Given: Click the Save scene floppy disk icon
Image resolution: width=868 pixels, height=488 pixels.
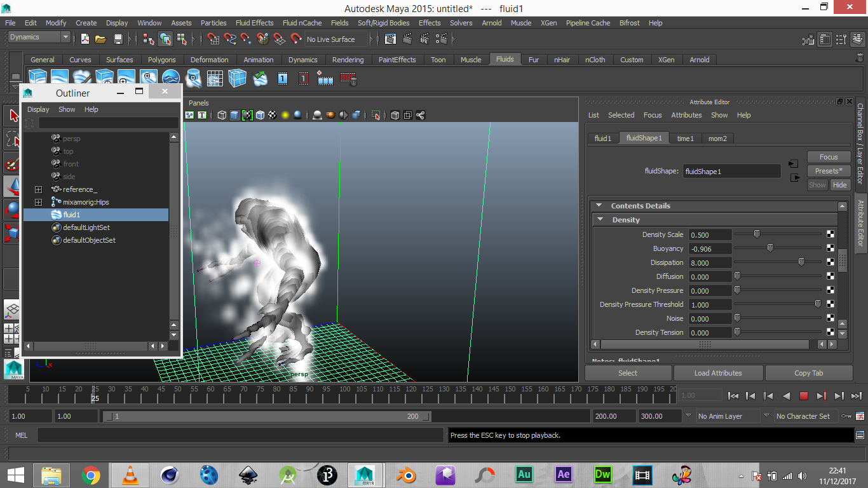Looking at the screenshot, I should coord(118,39).
